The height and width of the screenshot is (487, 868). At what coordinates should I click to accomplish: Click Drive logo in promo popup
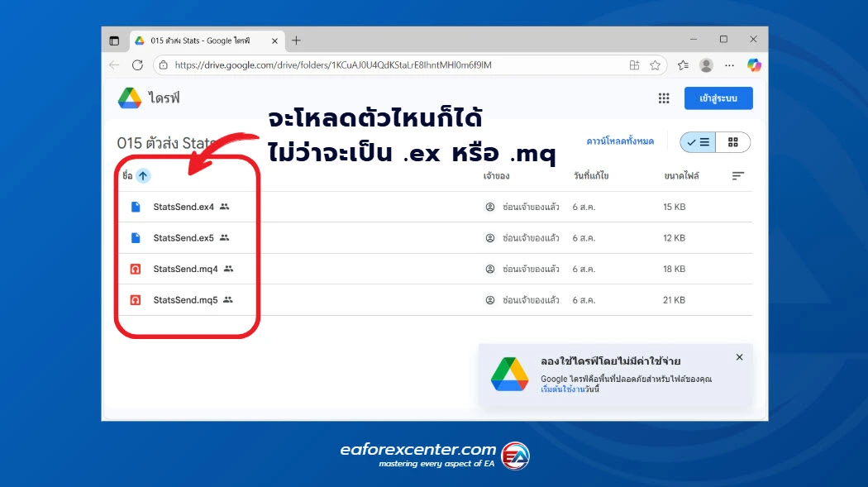[510, 374]
